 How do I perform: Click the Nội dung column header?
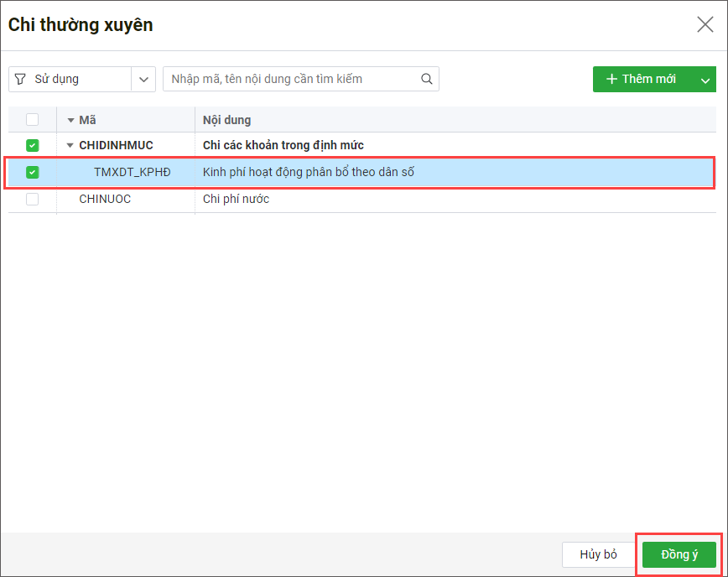[227, 120]
